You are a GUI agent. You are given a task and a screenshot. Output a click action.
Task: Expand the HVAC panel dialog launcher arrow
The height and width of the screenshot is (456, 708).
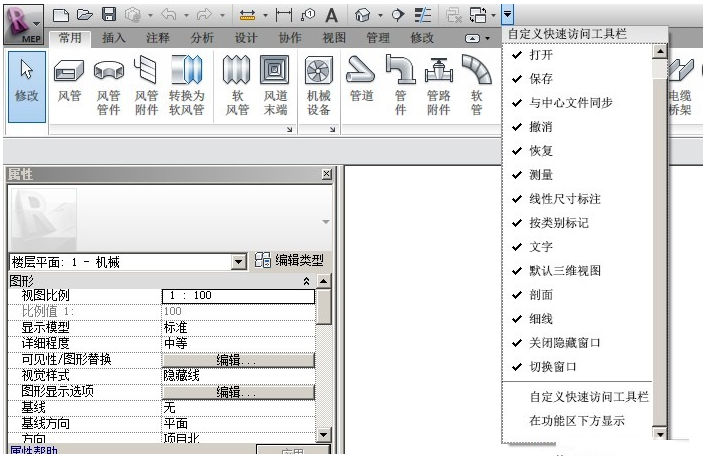click(x=289, y=130)
